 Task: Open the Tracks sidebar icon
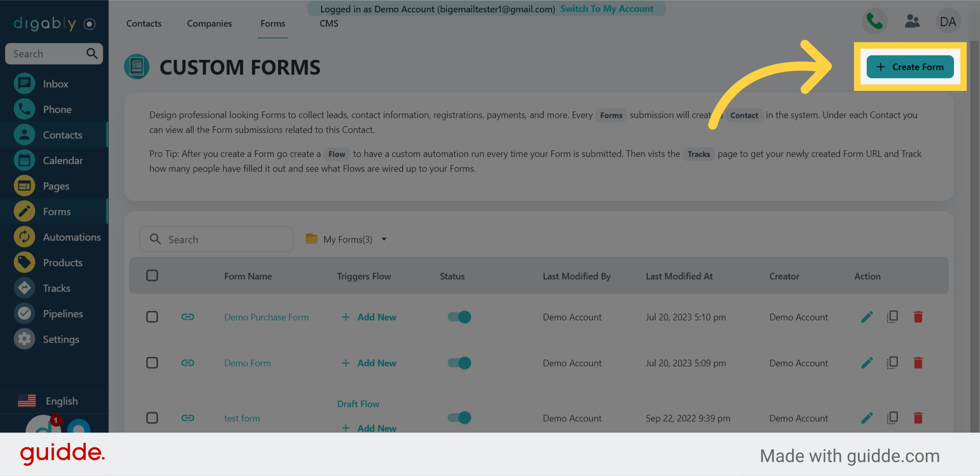(x=24, y=288)
